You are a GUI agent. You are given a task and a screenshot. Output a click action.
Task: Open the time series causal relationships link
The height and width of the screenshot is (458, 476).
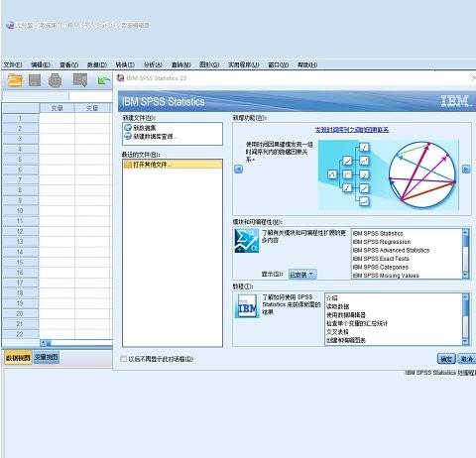point(352,130)
